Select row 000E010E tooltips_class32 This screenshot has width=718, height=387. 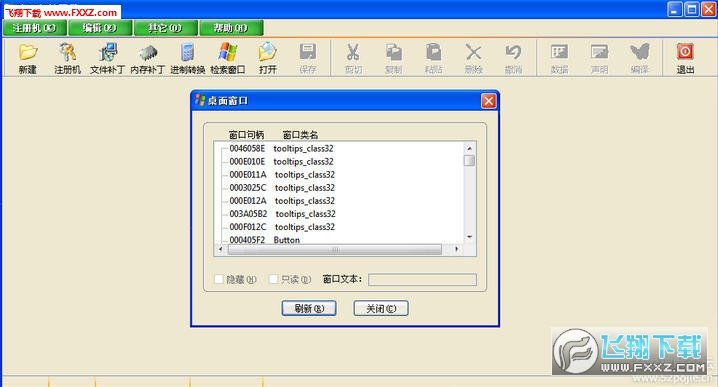coord(281,161)
